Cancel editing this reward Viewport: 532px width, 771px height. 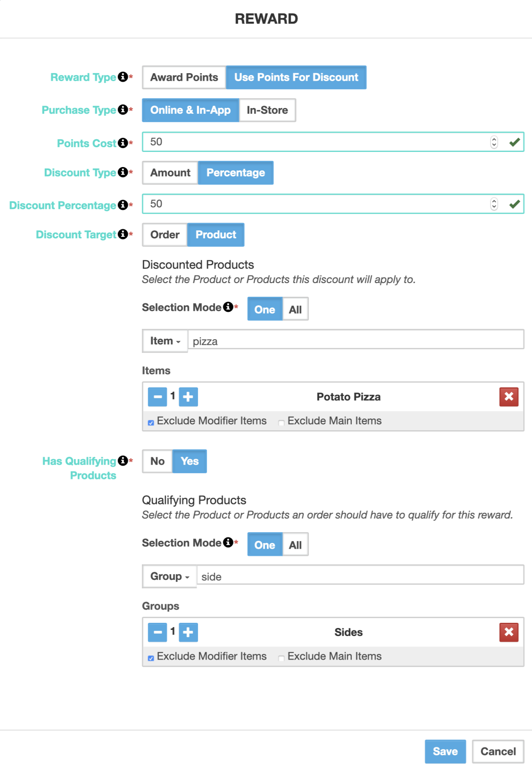[x=498, y=751]
